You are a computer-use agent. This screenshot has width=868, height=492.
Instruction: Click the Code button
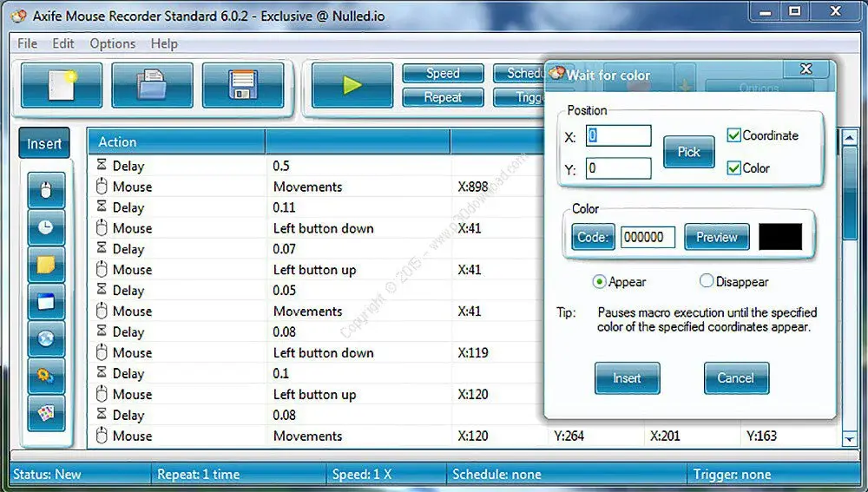pyautogui.click(x=593, y=238)
